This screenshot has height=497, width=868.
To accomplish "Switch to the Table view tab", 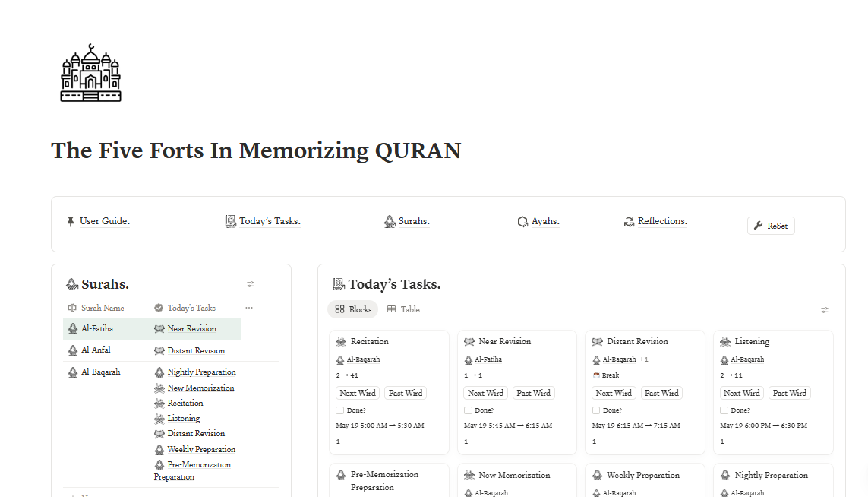I will pos(403,309).
